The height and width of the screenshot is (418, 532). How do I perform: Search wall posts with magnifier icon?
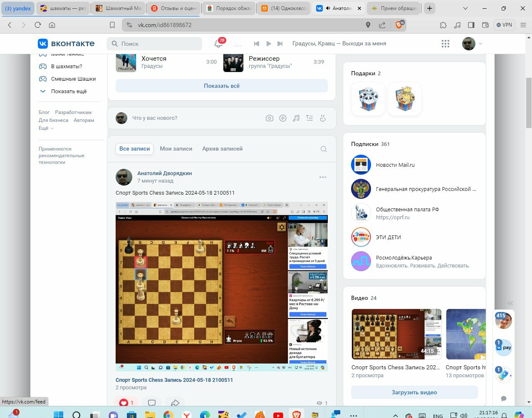324,149
